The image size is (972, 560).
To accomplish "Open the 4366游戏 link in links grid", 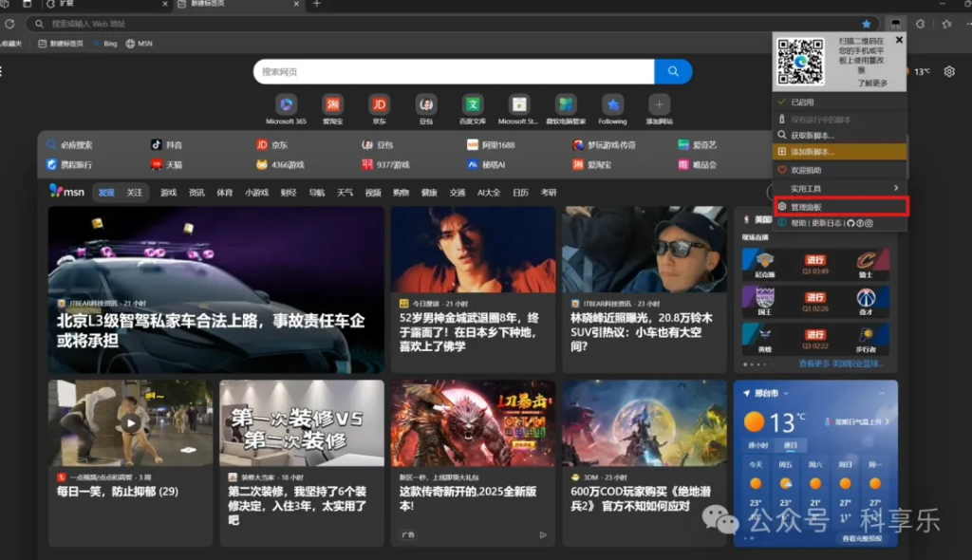I will pyautogui.click(x=280, y=164).
